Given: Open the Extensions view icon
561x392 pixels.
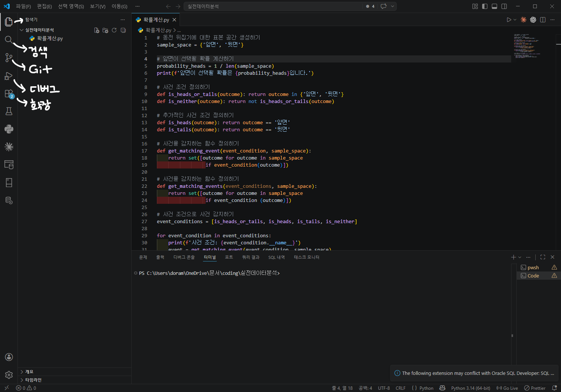Looking at the screenshot, I should pos(9,94).
